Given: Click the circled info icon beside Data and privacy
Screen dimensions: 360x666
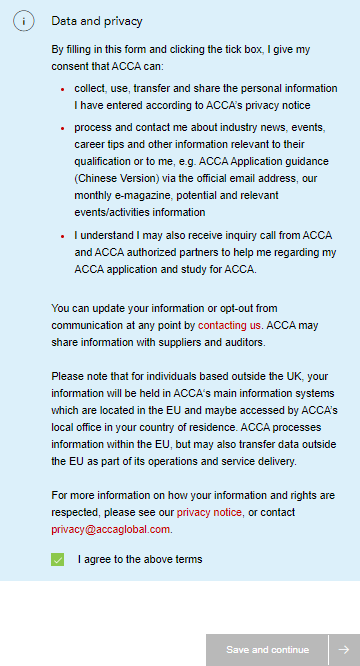Looking at the screenshot, I should [x=24, y=21].
